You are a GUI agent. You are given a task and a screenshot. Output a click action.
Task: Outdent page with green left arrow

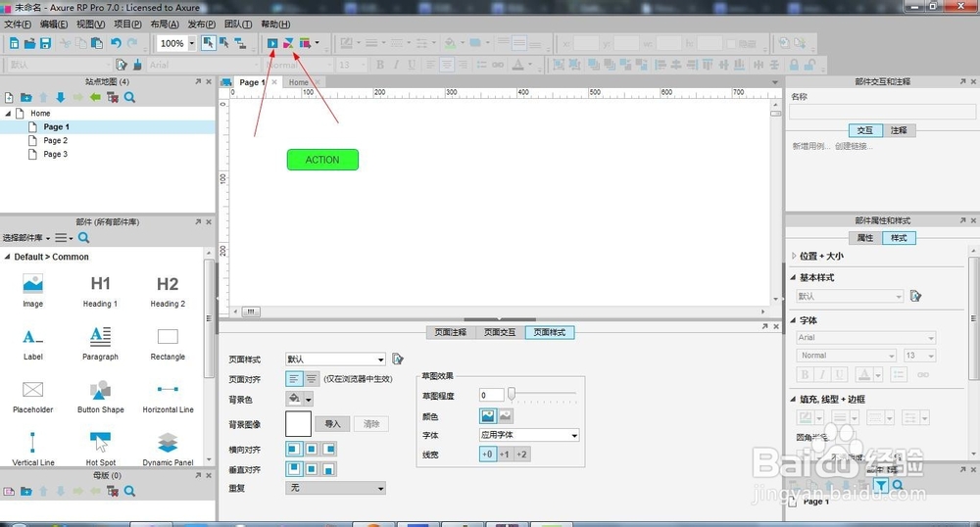point(95,97)
